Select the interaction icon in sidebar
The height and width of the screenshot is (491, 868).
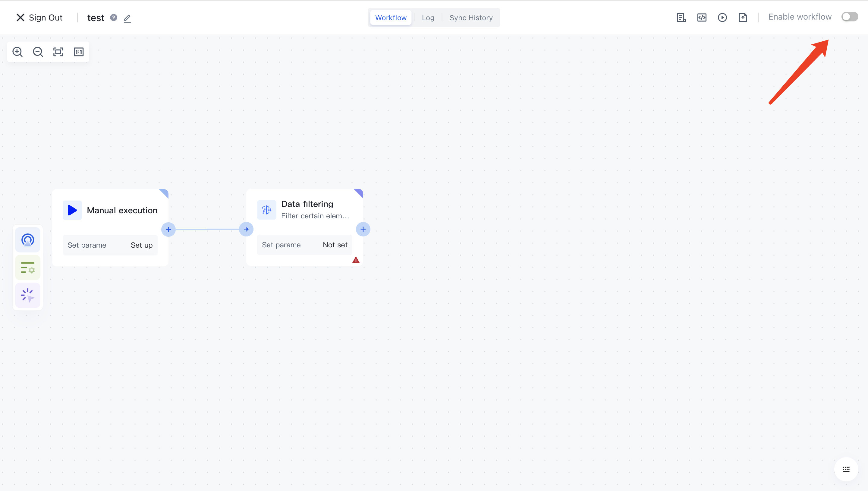click(x=28, y=295)
